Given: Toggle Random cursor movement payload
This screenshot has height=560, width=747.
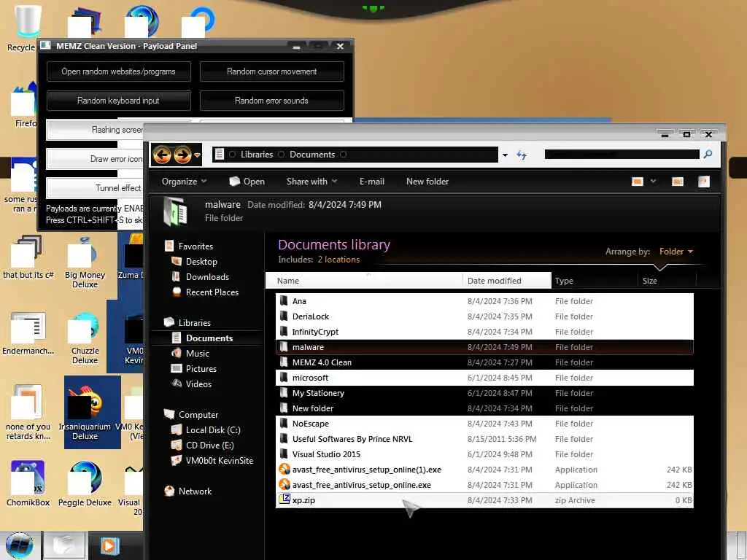Looking at the screenshot, I should pos(271,71).
